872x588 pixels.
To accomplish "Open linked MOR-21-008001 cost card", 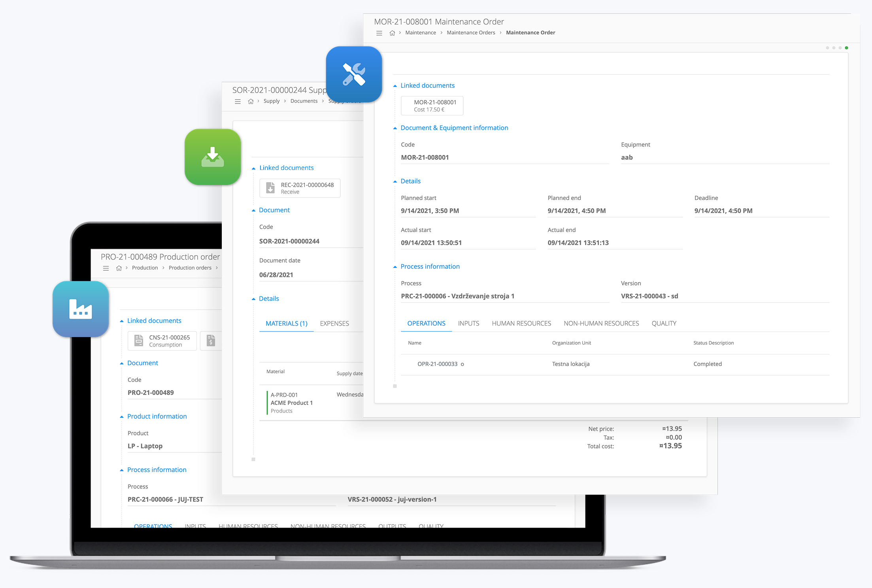I will [x=432, y=106].
